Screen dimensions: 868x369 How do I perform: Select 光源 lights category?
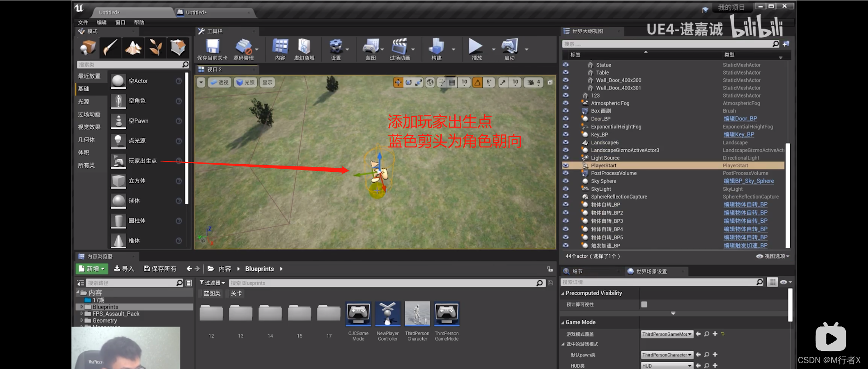tap(84, 102)
